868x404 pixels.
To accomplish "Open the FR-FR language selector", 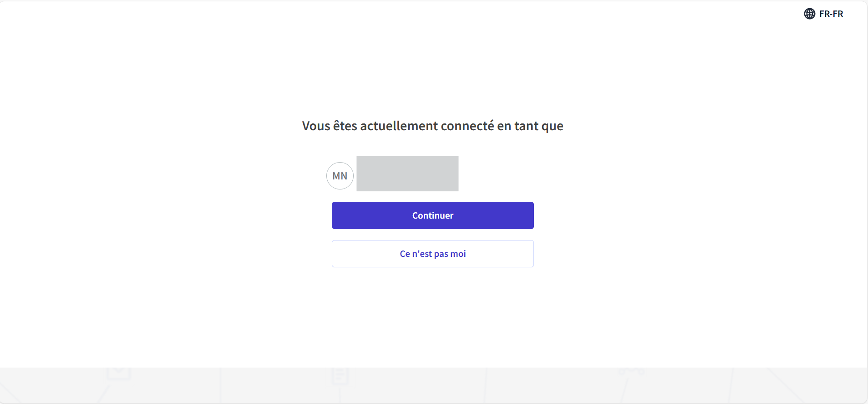I will point(824,14).
